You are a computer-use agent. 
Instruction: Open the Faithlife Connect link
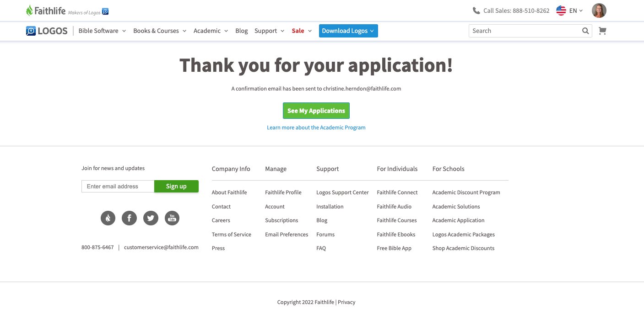tap(397, 192)
